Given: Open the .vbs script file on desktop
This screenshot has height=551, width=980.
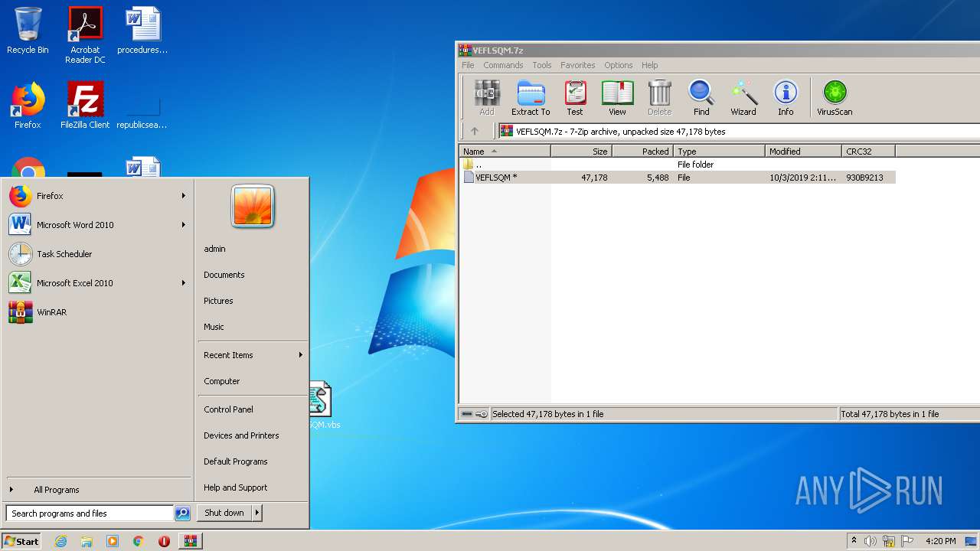Looking at the screenshot, I should (x=322, y=406).
